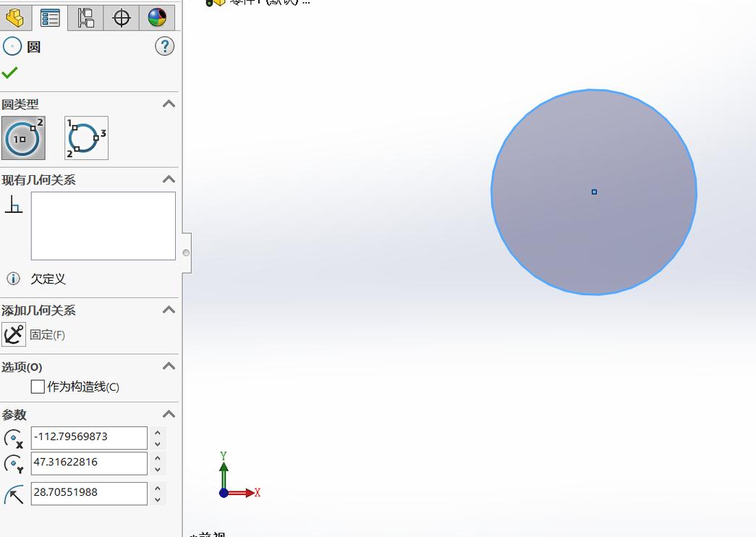The width and height of the screenshot is (756, 537).
Task: Enable the 作为构造线 checkbox
Action: pos(38,387)
